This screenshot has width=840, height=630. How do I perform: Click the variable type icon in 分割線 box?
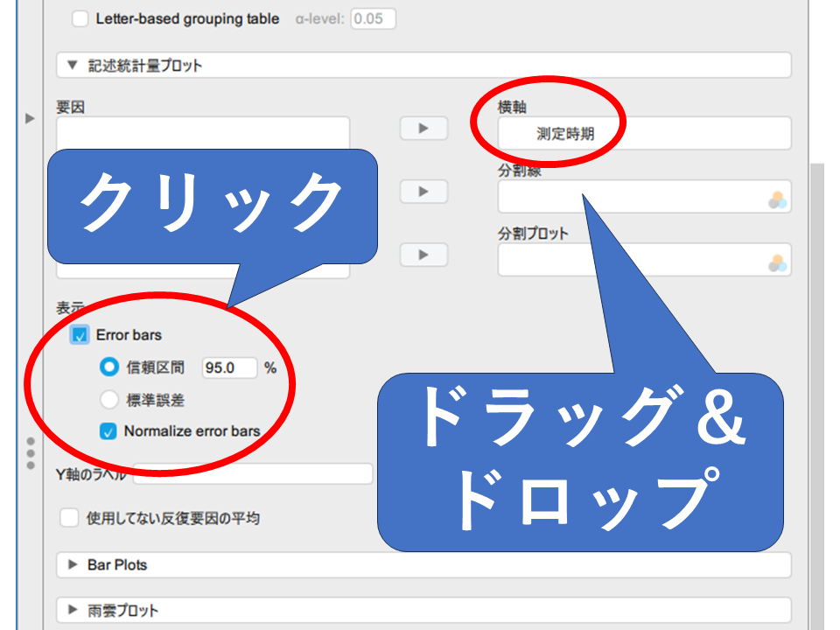click(777, 200)
